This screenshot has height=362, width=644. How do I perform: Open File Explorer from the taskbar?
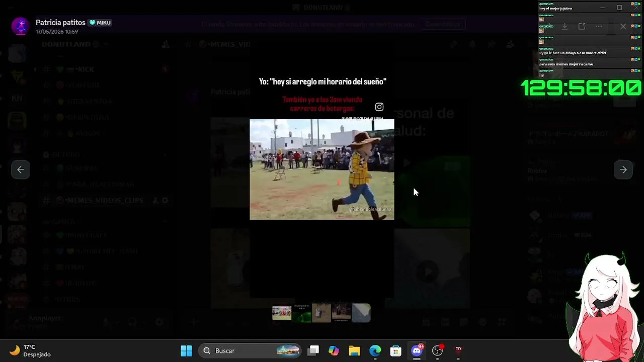click(x=355, y=351)
